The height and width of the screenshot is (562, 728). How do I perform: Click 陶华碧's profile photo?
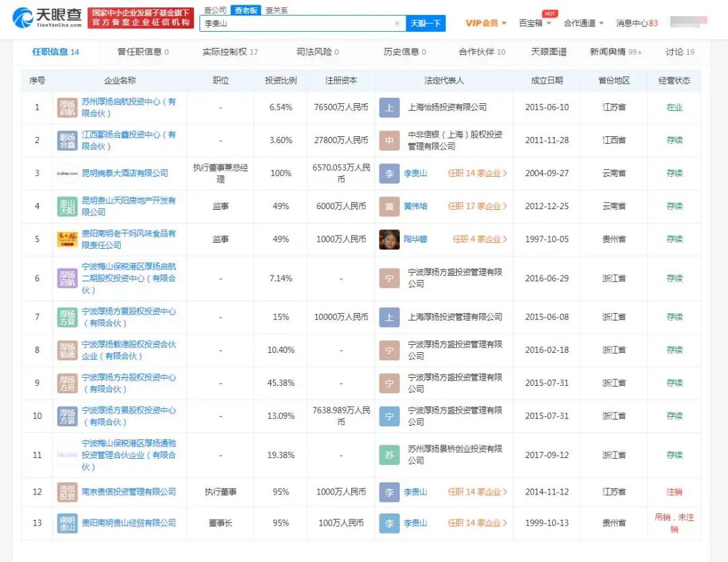coord(389,240)
